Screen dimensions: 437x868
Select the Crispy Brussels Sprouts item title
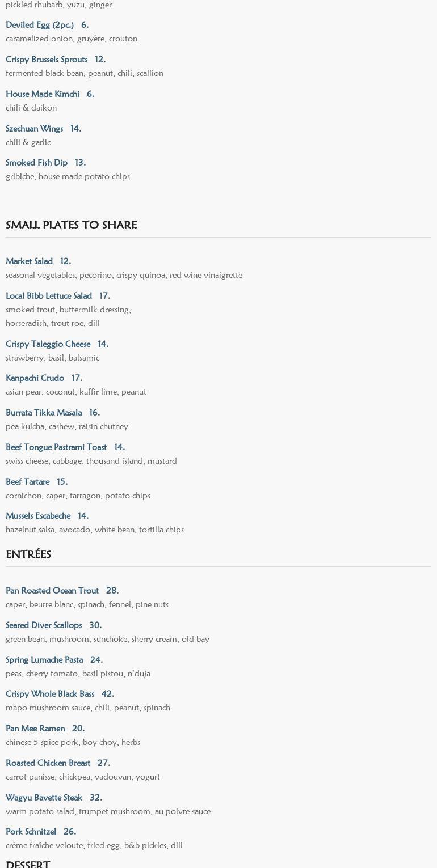47,60
